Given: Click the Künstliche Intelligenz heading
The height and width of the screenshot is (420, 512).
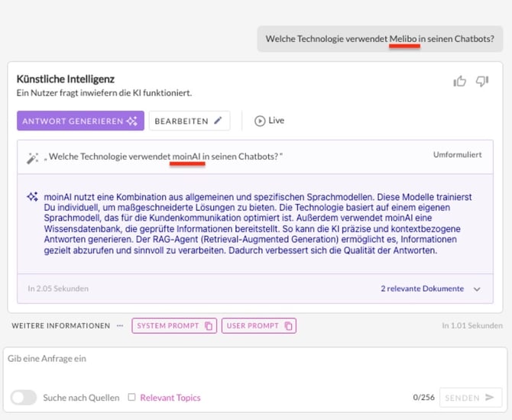Looking at the screenshot, I should (66, 79).
